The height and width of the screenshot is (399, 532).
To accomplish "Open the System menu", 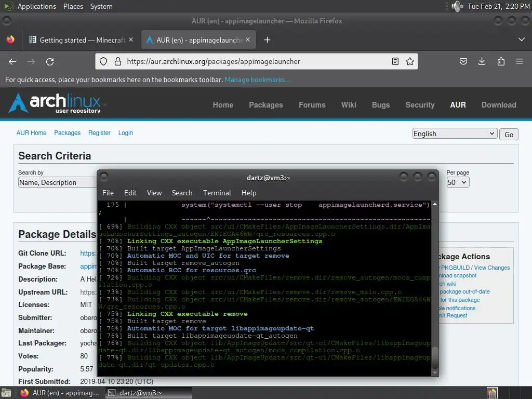I will (x=101, y=6).
